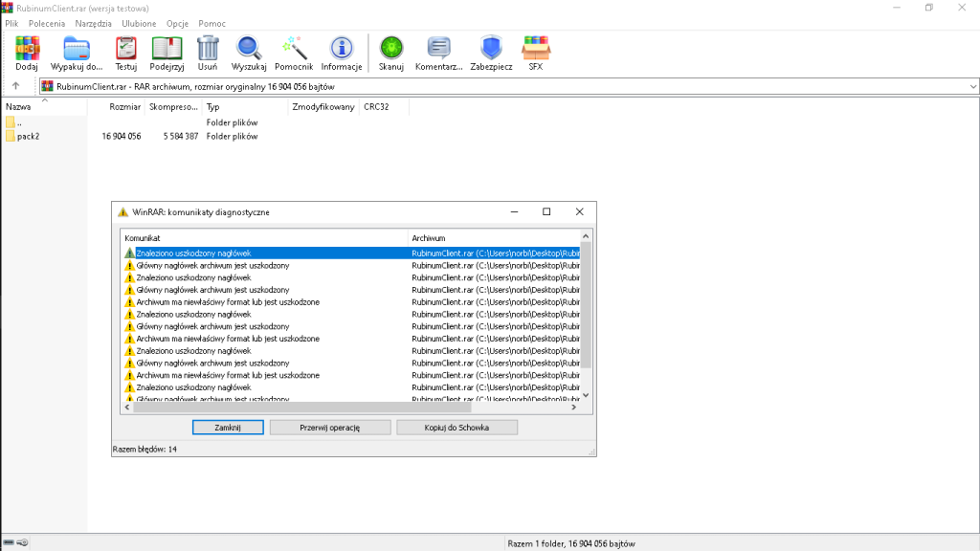Viewport: 980px width, 551px height.
Task: Select the first 'Znaleziono uszkodzony nagłówek' highlighted row
Action: pos(350,253)
